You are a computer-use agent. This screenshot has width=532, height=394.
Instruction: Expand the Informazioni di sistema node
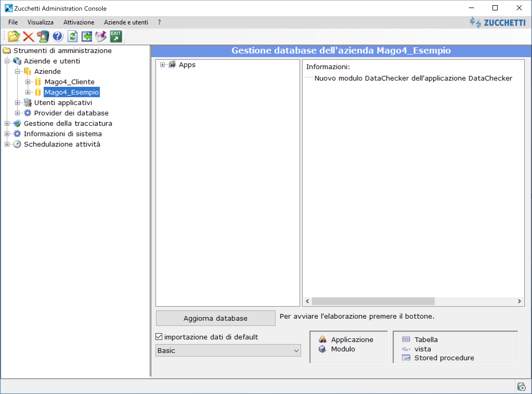point(7,134)
